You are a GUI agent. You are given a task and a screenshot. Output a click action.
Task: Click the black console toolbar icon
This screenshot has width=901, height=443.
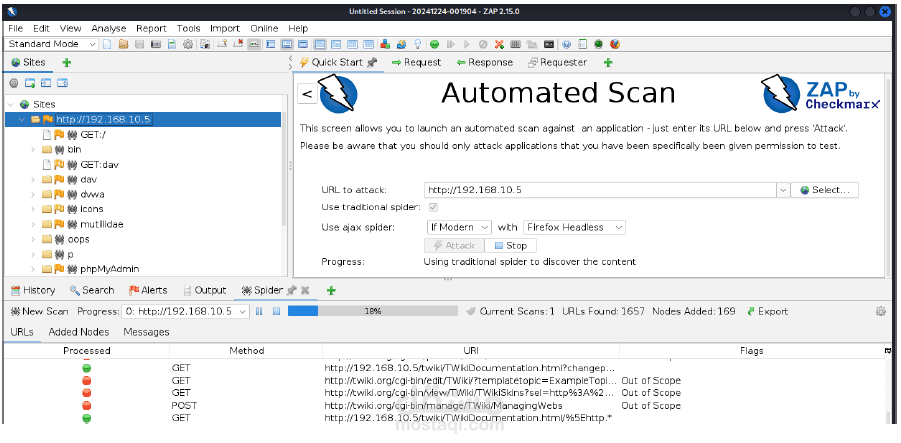pyautogui.click(x=549, y=44)
